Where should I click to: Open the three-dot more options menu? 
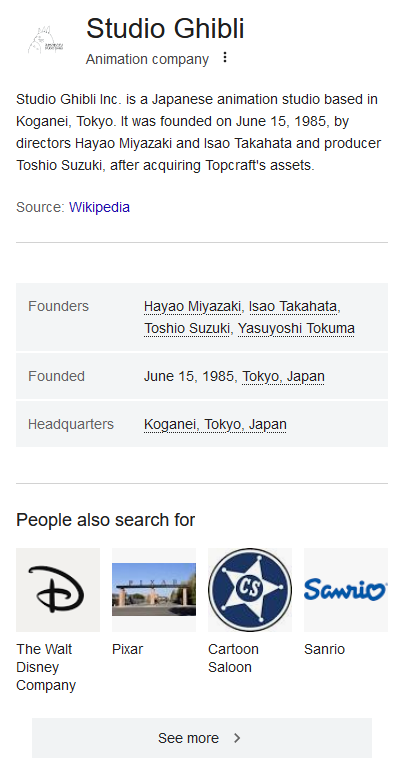click(225, 57)
